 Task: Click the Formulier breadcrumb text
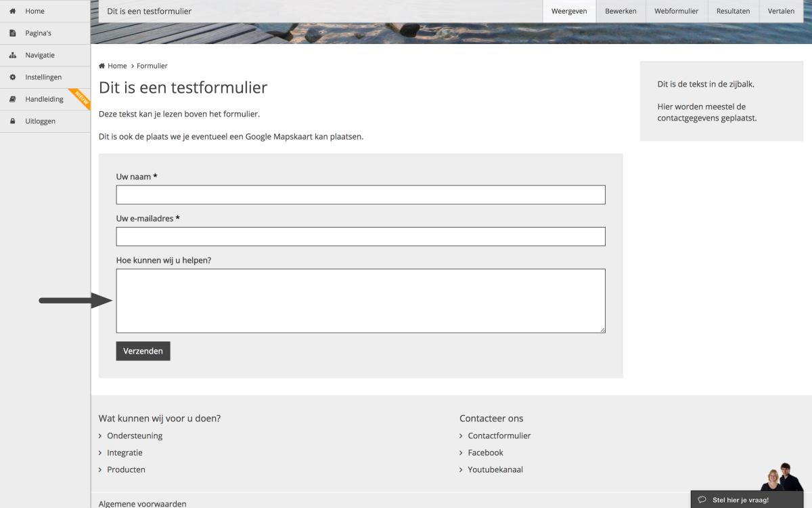pyautogui.click(x=152, y=66)
